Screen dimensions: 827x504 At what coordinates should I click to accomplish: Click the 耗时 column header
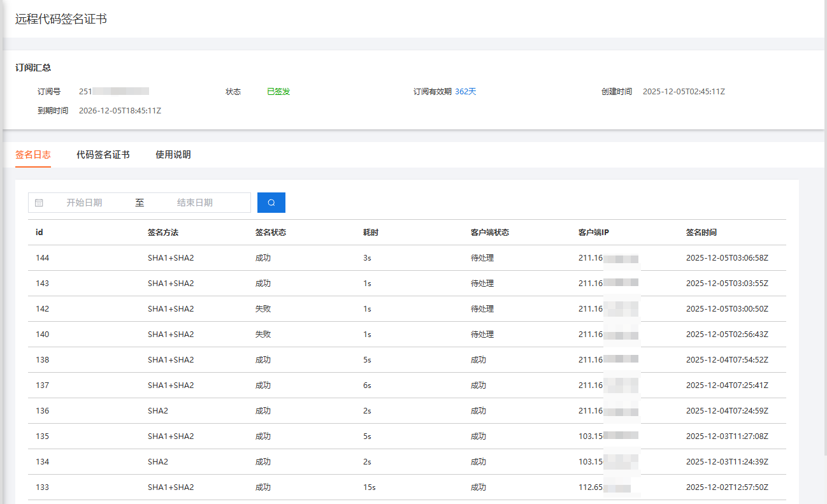click(x=368, y=232)
